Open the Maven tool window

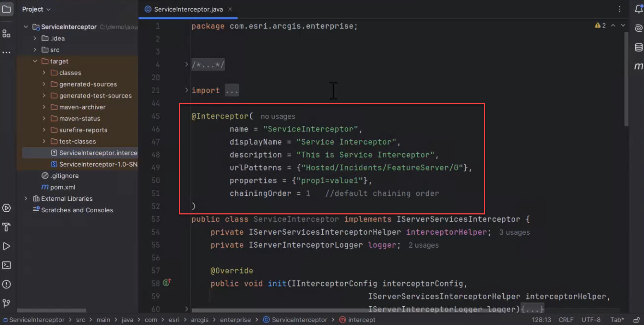point(638,66)
